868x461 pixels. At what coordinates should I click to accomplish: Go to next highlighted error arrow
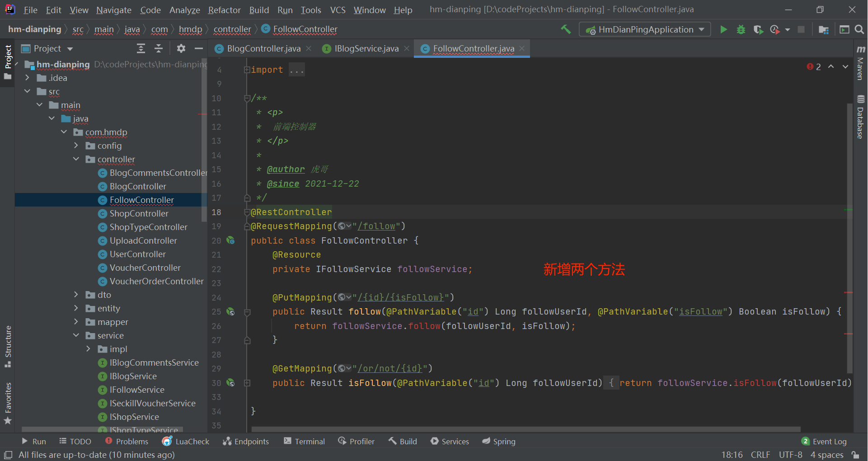[845, 66]
